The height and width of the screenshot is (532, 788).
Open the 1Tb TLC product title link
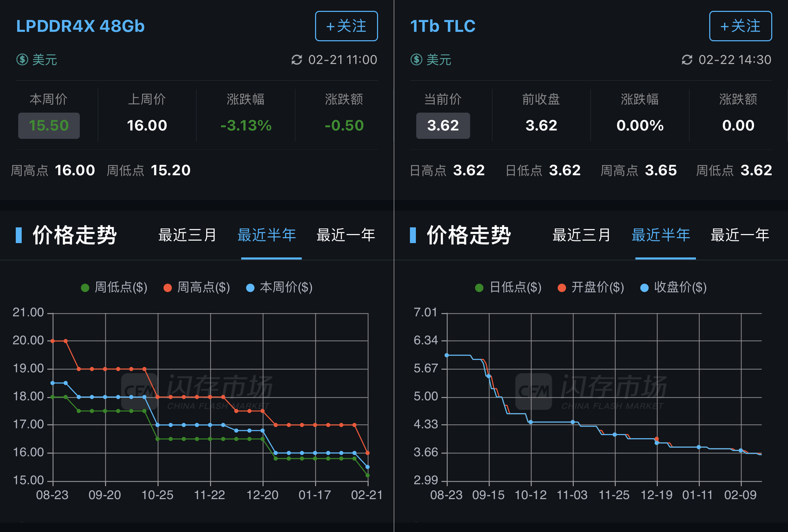pyautogui.click(x=442, y=26)
